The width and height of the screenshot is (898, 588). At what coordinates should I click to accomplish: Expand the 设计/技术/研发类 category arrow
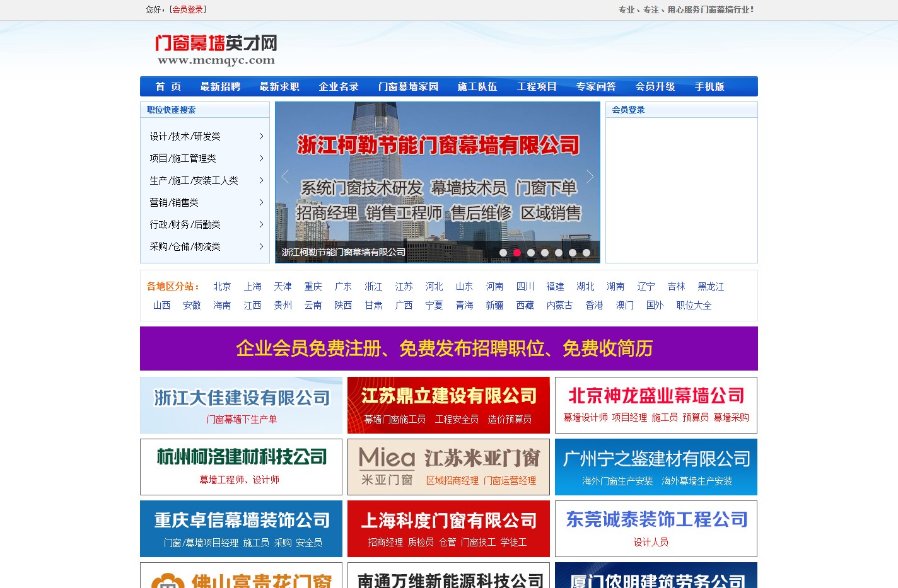click(x=261, y=136)
